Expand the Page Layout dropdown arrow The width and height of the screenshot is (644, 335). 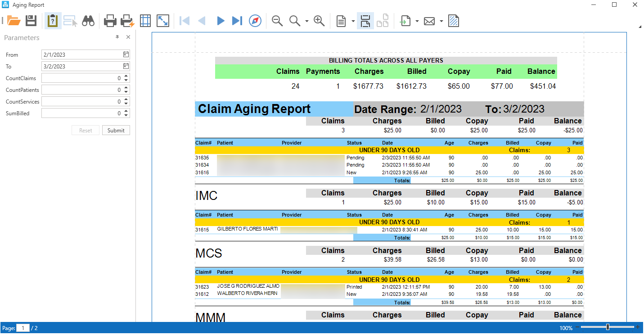pos(353,21)
